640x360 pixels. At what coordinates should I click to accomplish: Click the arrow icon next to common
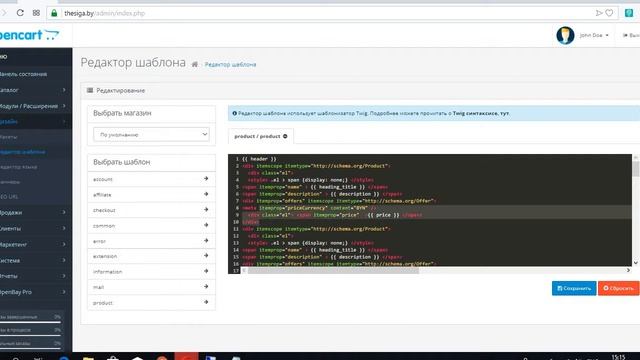(x=206, y=225)
